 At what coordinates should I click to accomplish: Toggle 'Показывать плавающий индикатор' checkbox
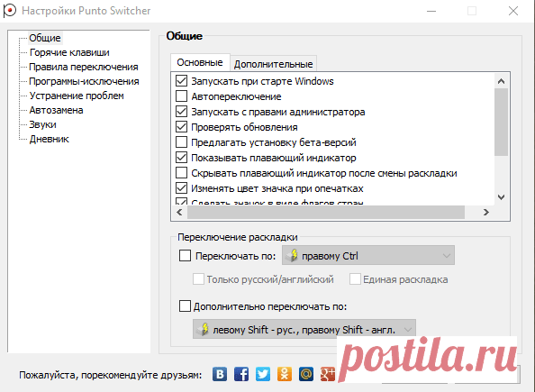pyautogui.click(x=181, y=158)
